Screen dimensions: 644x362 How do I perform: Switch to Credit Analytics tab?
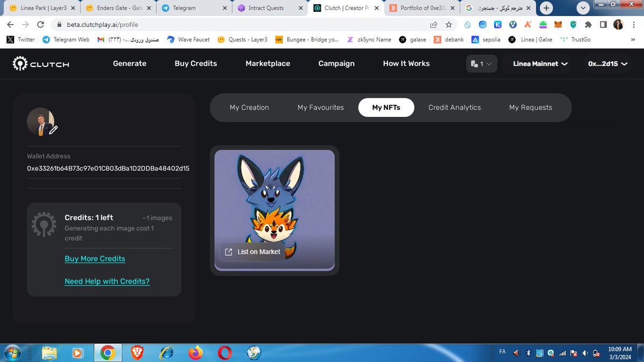coord(455,107)
